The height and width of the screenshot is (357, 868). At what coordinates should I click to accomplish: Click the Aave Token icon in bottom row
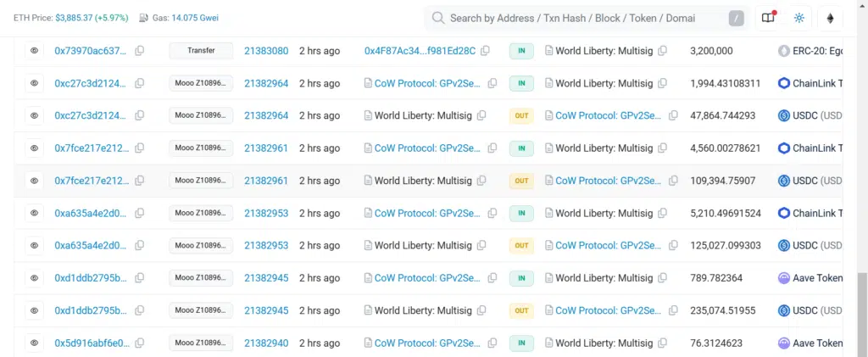[783, 343]
